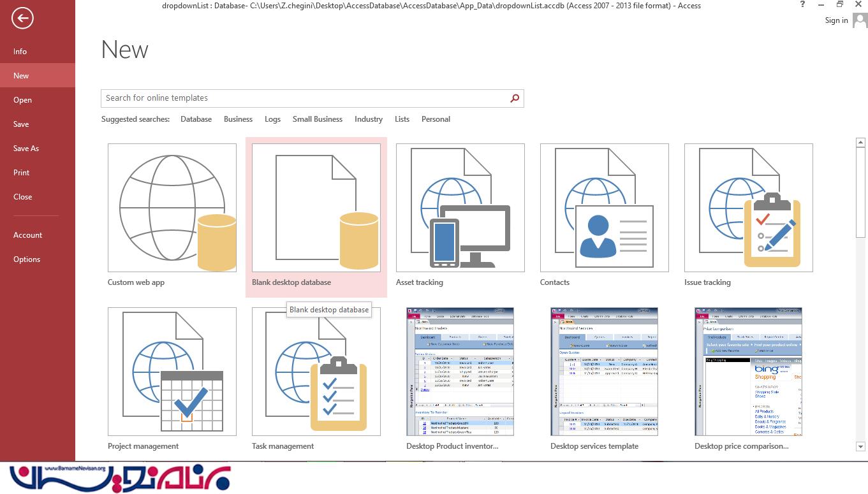This screenshot has width=868, height=494.
Task: Click the template list scrollbar thumb
Action: (860, 193)
